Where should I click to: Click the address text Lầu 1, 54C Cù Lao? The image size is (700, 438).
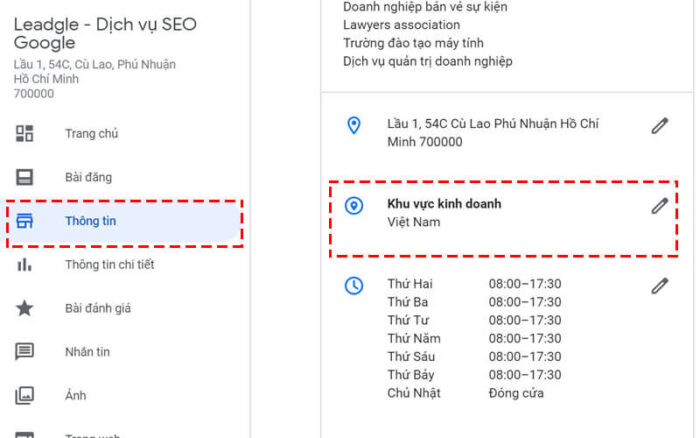click(493, 133)
